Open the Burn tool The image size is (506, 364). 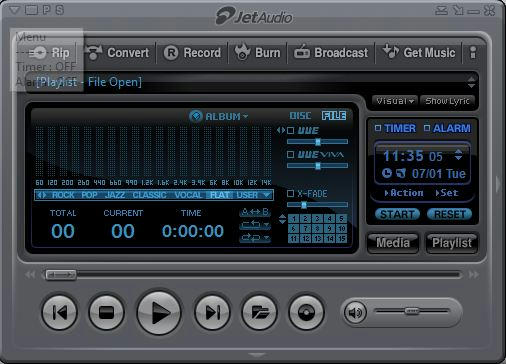(257, 53)
